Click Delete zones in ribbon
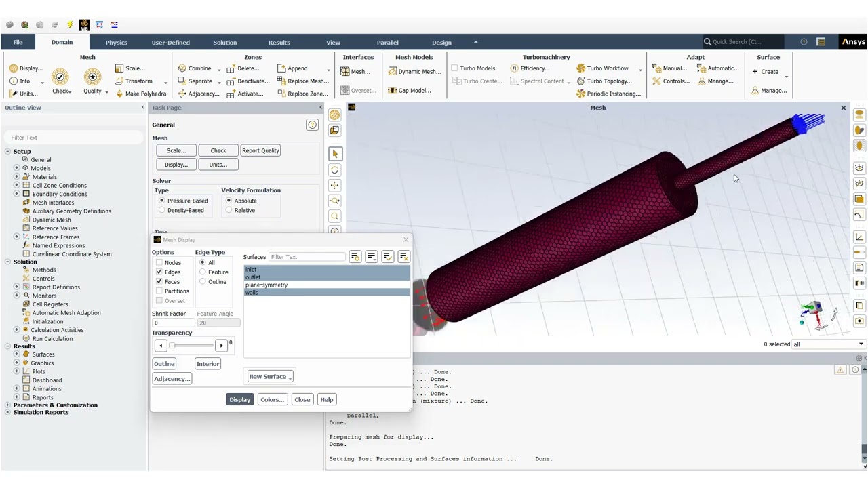This screenshot has width=868, height=488. click(x=243, y=68)
